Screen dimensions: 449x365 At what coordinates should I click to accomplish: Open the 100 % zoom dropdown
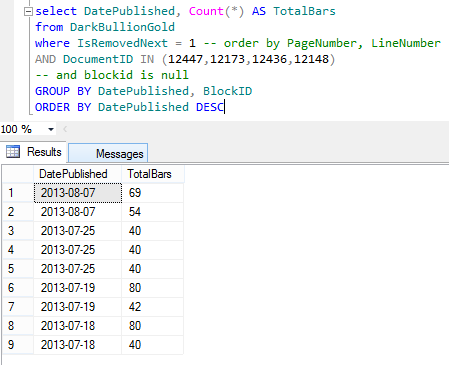click(x=51, y=129)
